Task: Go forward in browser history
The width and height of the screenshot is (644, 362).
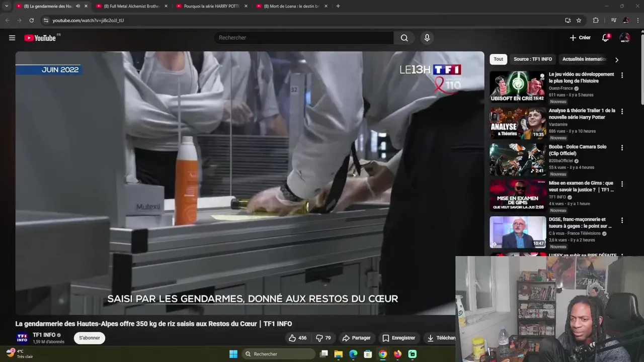Action: 19,20
